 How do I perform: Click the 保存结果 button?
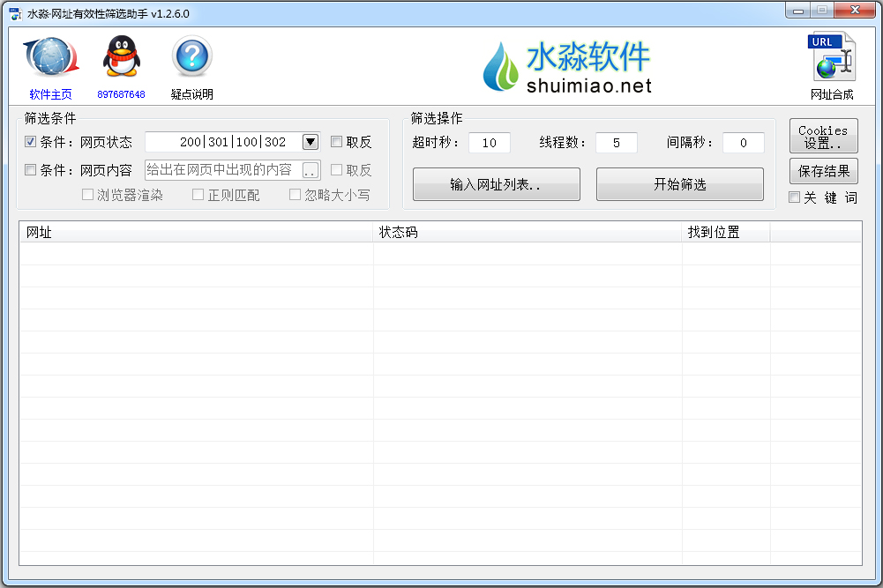[823, 171]
